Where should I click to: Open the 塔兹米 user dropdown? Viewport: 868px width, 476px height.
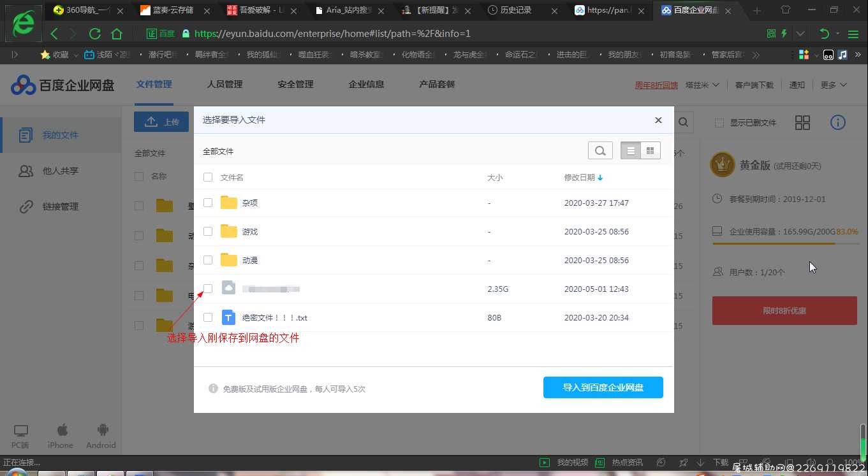[702, 85]
